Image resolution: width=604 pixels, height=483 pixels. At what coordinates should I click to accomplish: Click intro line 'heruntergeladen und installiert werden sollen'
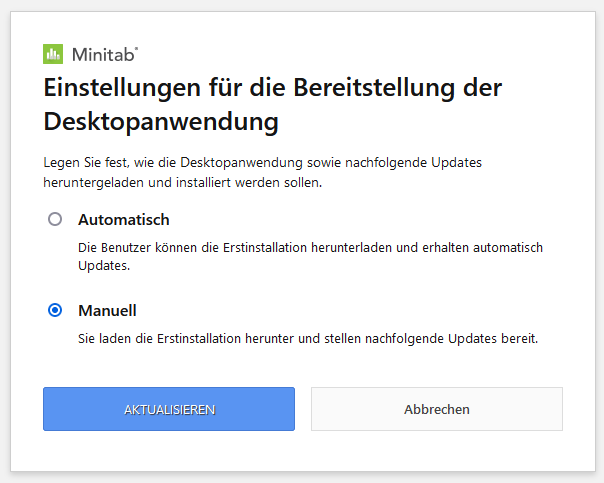tap(183, 183)
